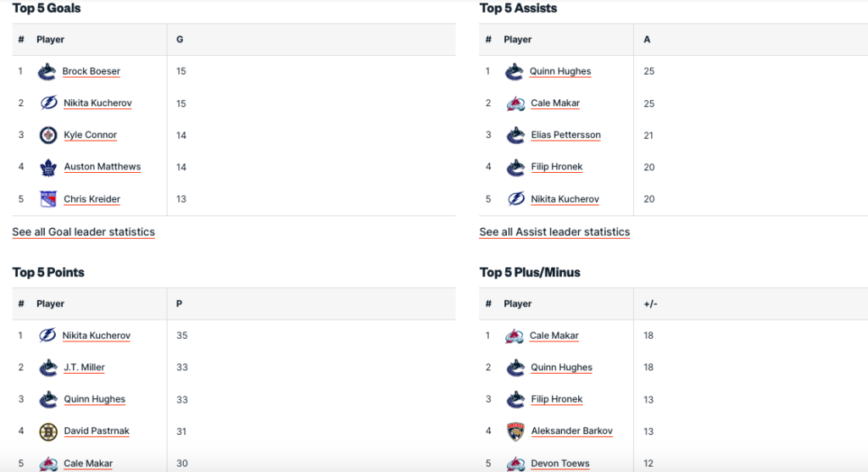Open the Auston Matthews player link

click(x=103, y=167)
